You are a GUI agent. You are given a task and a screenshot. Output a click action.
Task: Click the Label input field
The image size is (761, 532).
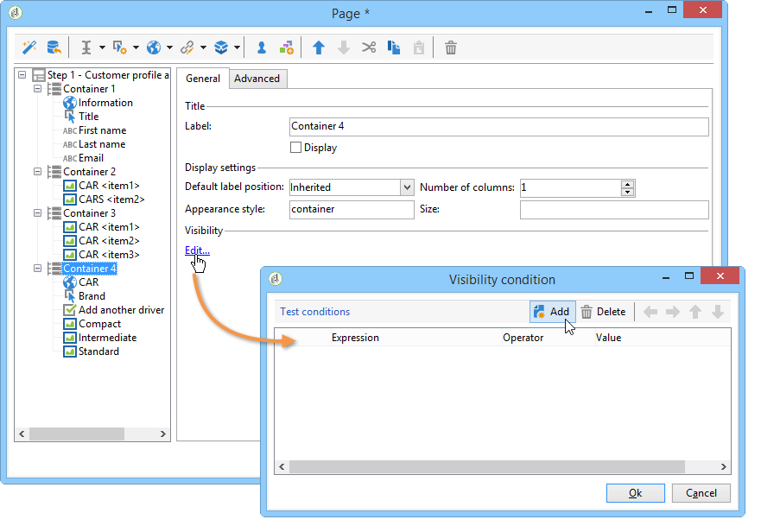498,127
